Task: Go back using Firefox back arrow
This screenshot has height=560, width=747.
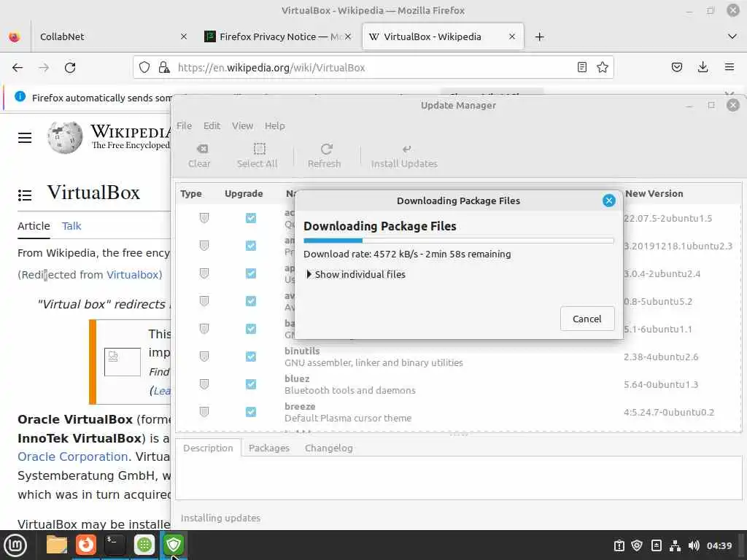Action: pos(18,68)
